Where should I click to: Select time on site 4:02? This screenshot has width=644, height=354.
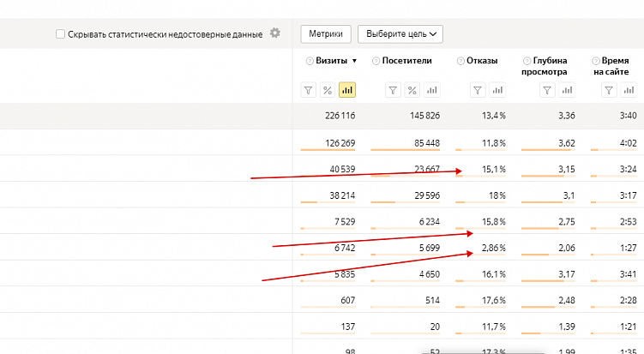(x=629, y=143)
